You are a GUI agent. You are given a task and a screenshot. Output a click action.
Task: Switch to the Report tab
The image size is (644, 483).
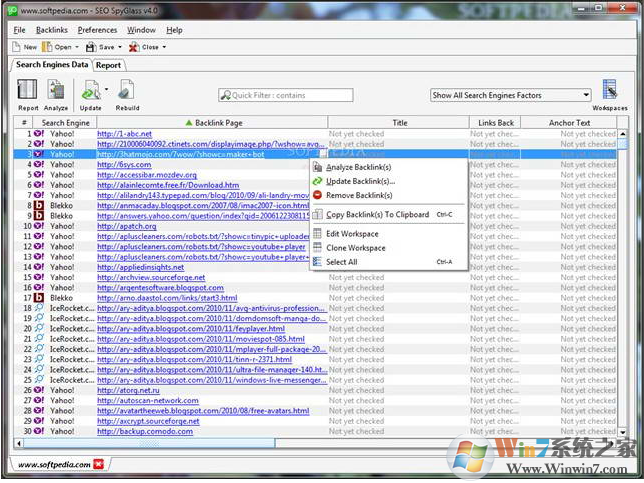coord(108,65)
